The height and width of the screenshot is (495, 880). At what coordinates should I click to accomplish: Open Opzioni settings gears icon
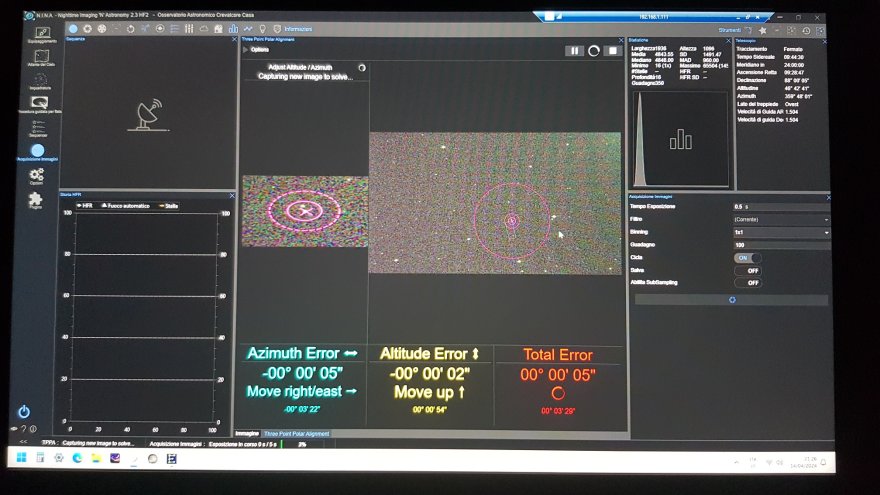coord(37,176)
